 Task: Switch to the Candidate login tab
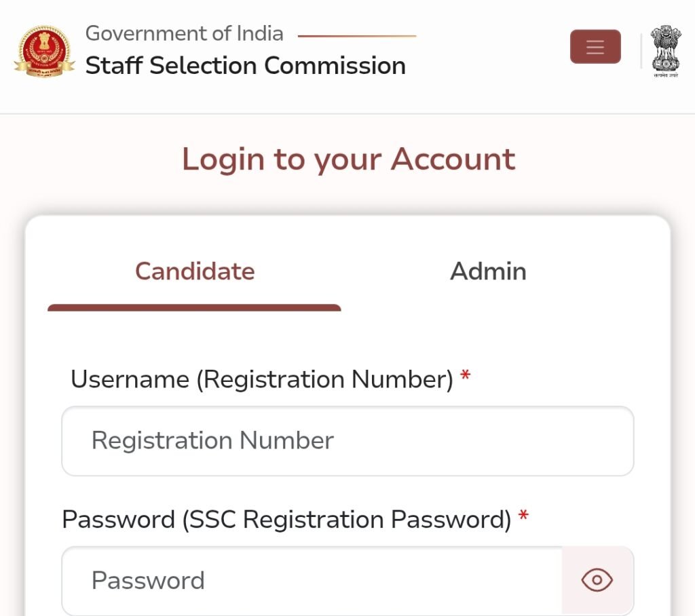pyautogui.click(x=195, y=271)
